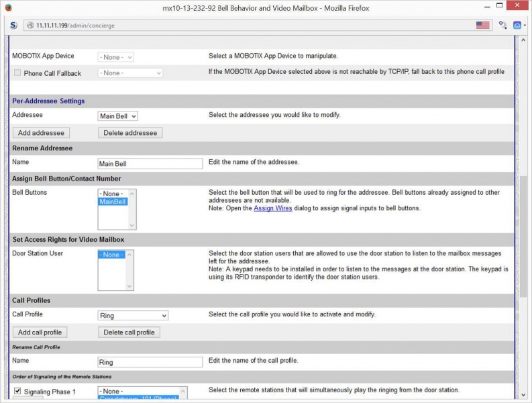
Task: Click the Delete call profile button
Action: [x=129, y=332]
